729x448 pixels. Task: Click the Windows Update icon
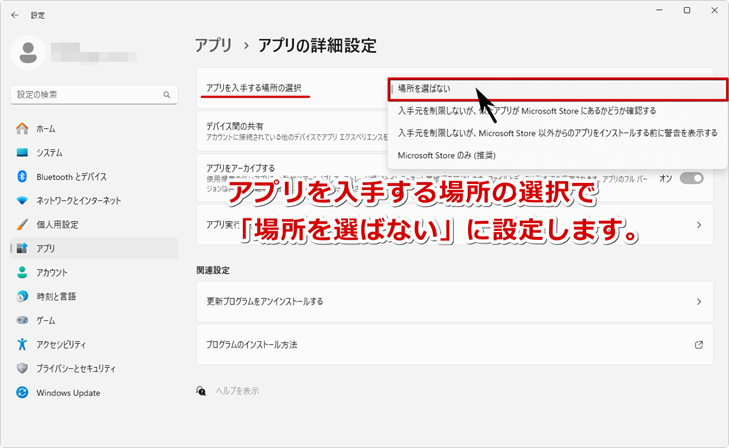pyautogui.click(x=22, y=393)
